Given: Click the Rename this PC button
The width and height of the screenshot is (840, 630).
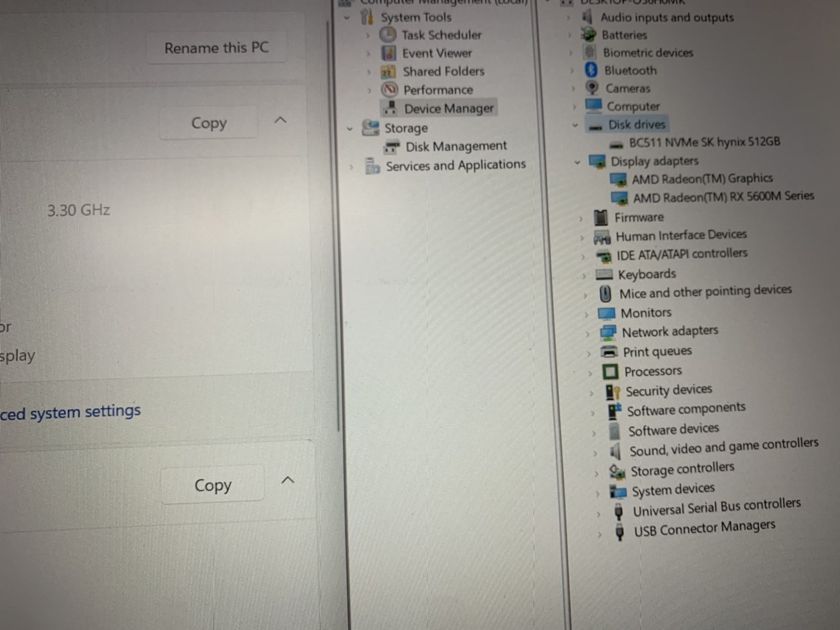Looking at the screenshot, I should pos(217,48).
